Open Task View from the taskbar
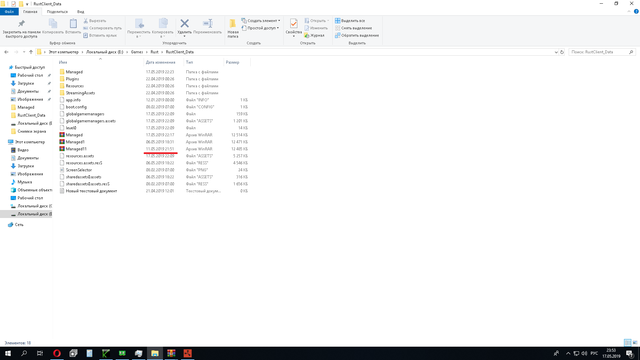 click(40, 353)
